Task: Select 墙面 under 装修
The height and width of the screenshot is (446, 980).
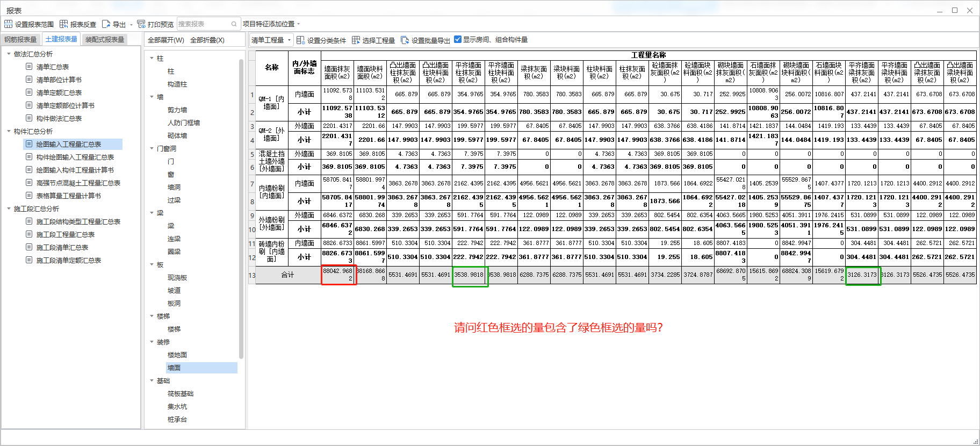Action: click(x=174, y=368)
